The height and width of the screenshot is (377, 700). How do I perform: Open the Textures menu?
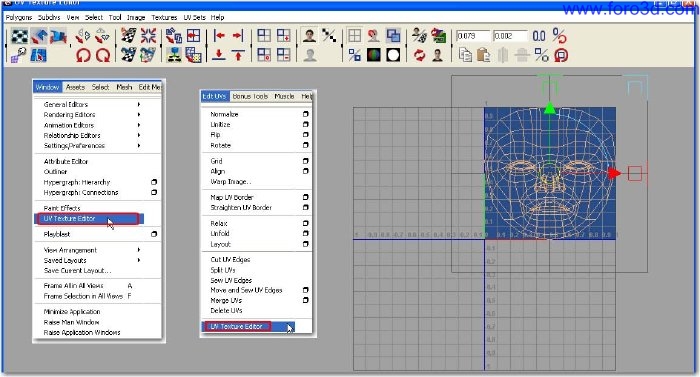[x=164, y=17]
